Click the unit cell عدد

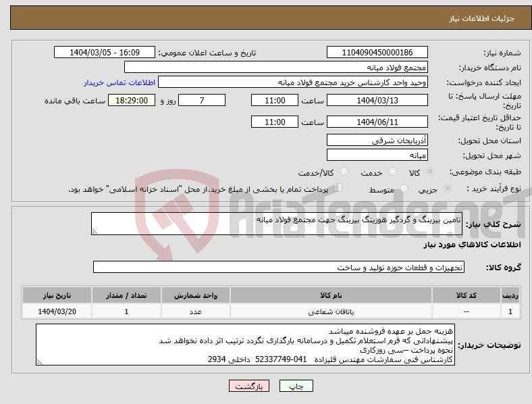[x=196, y=311]
